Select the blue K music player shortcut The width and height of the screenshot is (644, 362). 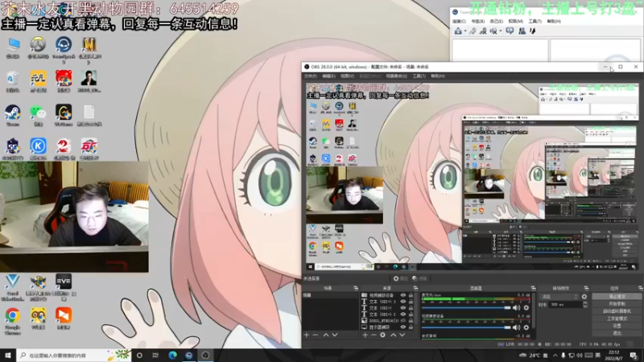point(38,149)
